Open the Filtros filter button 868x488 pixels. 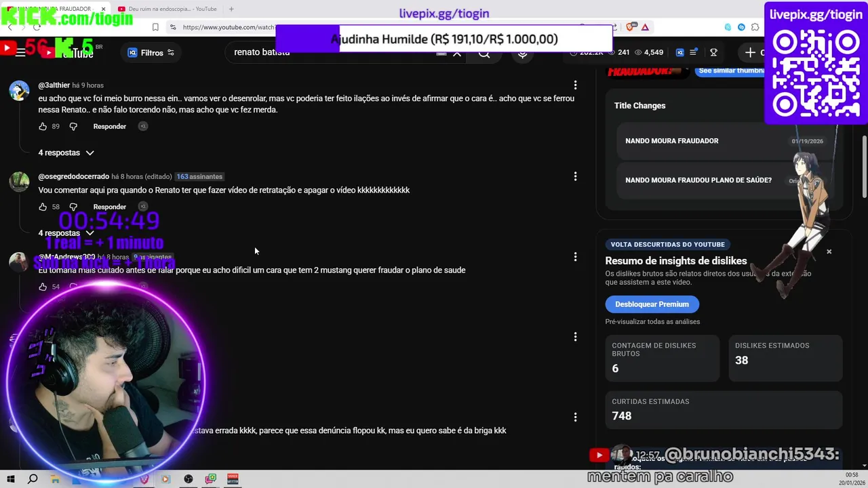(151, 52)
